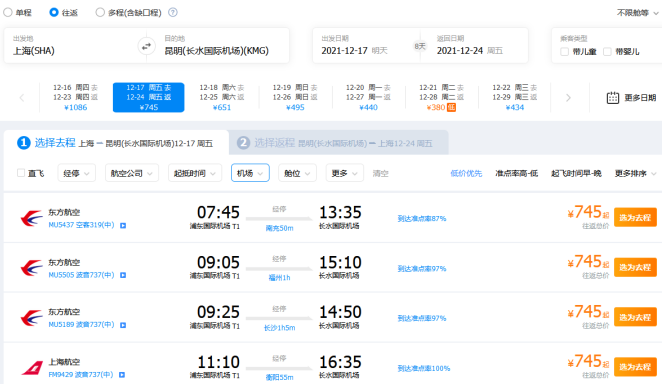Check the with-infant (带婴儿) checkbox
Viewport: 664px width, 384px height.
pos(607,52)
